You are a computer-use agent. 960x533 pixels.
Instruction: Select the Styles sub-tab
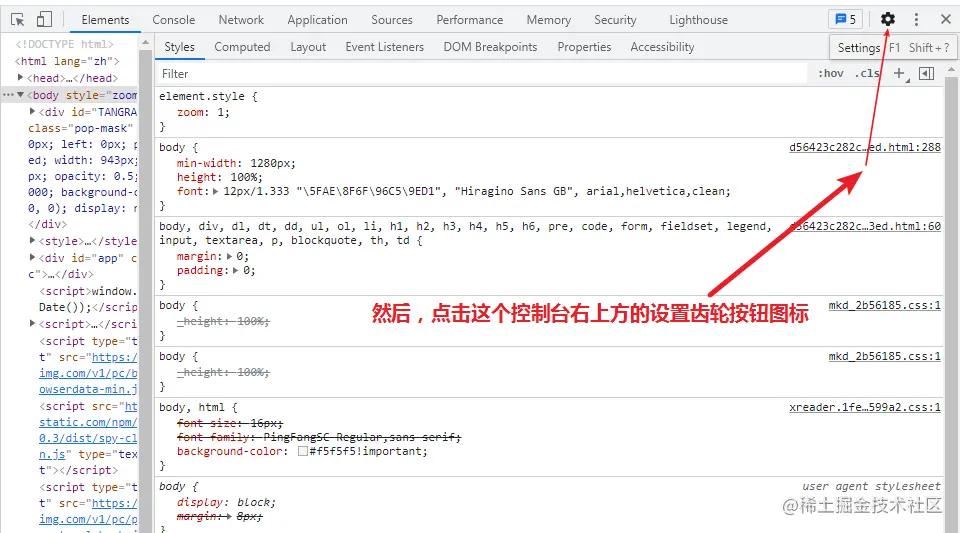[179, 47]
